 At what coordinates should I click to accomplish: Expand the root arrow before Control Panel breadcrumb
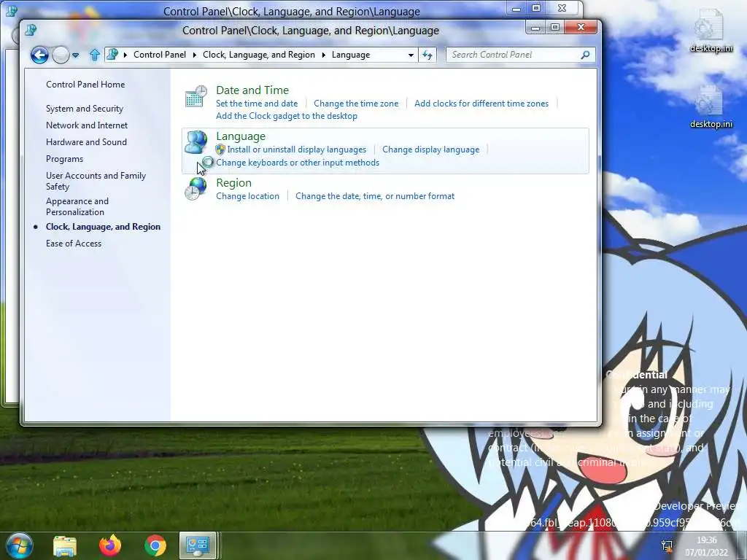pyautogui.click(x=125, y=55)
